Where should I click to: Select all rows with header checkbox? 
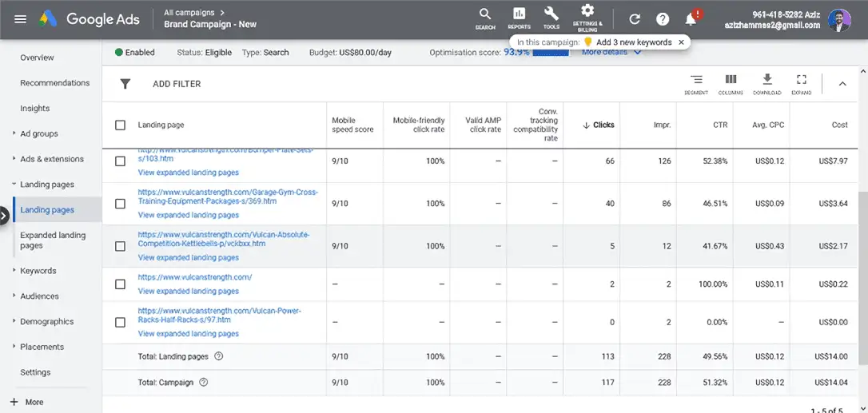click(x=120, y=125)
